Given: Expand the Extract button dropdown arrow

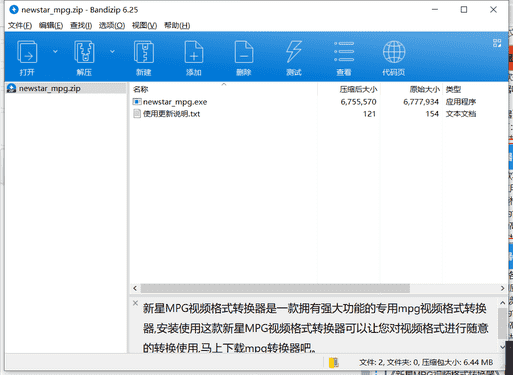Looking at the screenshot, I should pyautogui.click(x=112, y=51).
